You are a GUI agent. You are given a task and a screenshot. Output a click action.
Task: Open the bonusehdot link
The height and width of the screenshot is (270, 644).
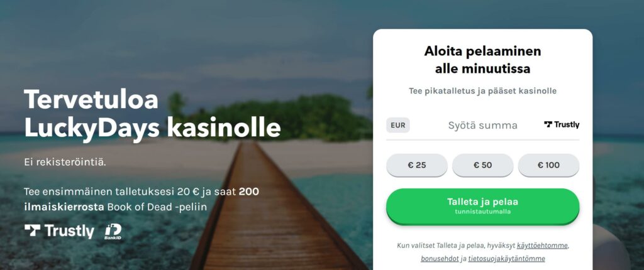click(x=440, y=258)
